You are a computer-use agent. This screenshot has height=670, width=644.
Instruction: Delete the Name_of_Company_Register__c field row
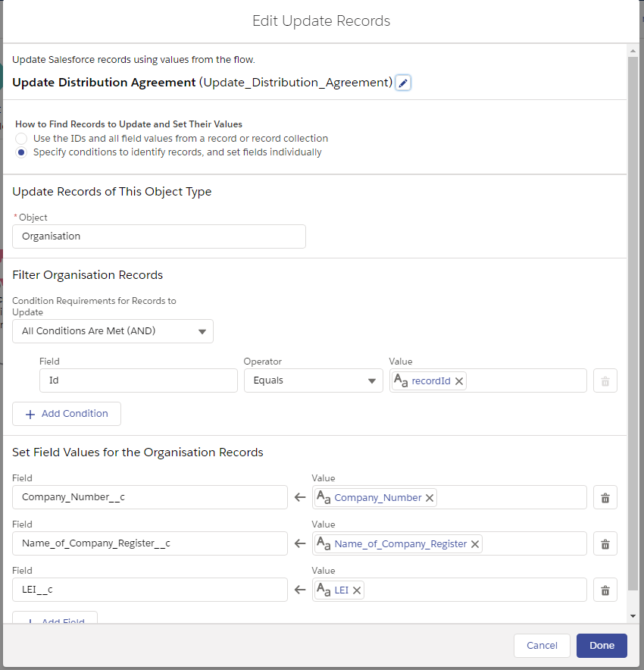coord(605,543)
